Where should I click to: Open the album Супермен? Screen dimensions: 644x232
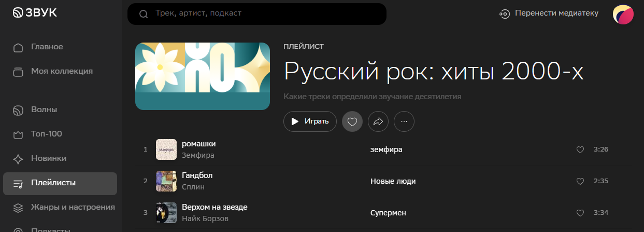coord(388,213)
